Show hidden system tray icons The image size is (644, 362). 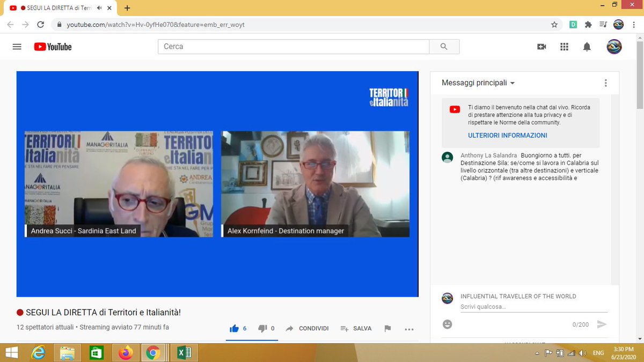[x=537, y=353]
